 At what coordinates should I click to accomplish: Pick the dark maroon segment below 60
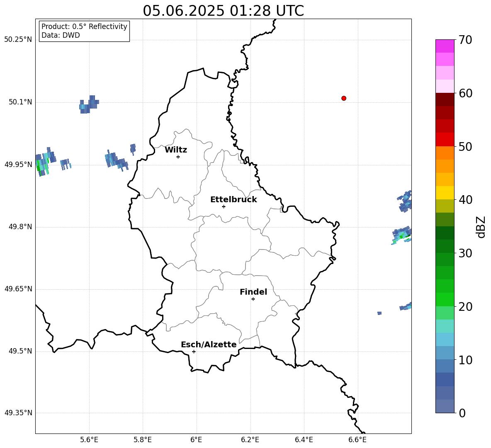coord(445,99)
